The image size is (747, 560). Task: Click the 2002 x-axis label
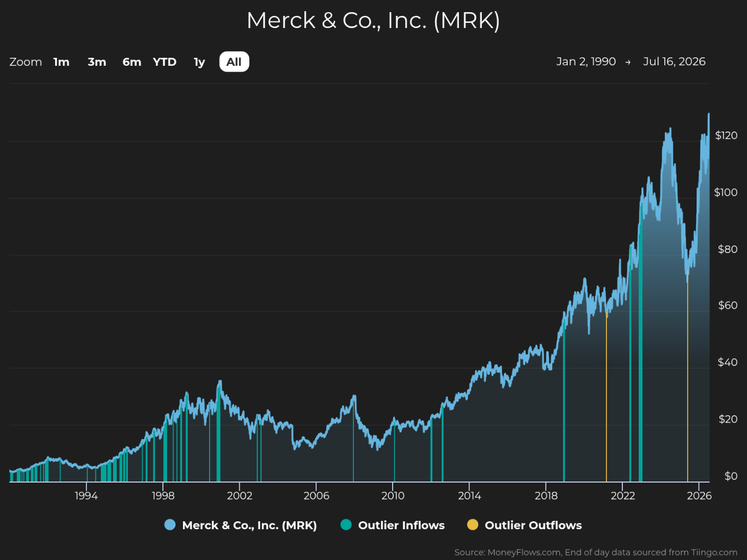coord(240,496)
